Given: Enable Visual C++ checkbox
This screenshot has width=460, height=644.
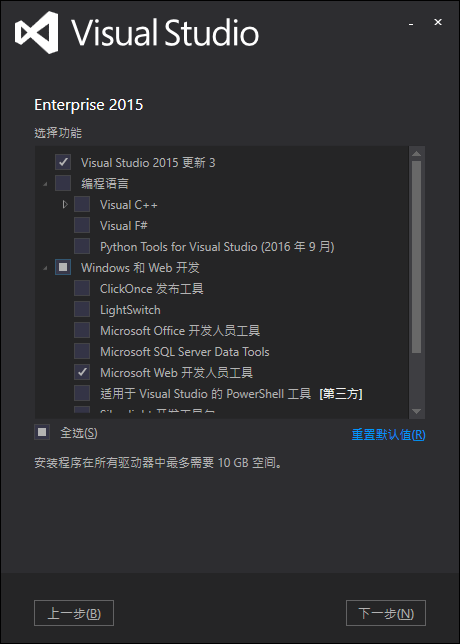Looking at the screenshot, I should [82, 204].
